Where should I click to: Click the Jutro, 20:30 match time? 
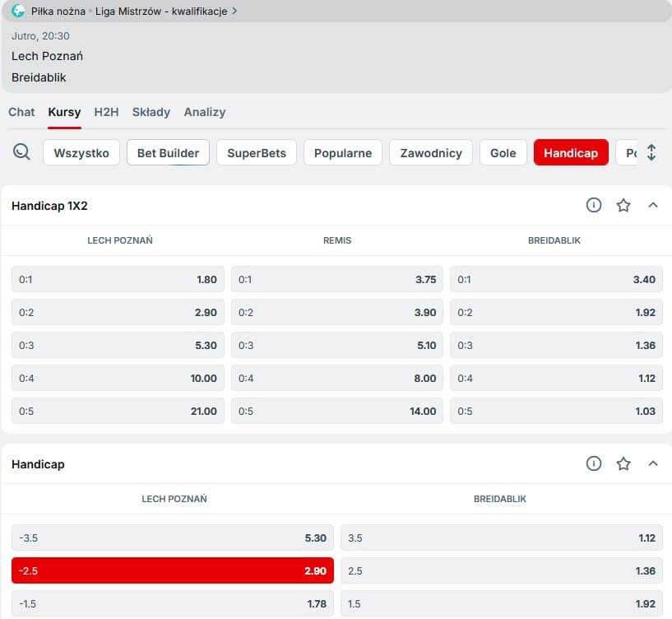(x=40, y=36)
